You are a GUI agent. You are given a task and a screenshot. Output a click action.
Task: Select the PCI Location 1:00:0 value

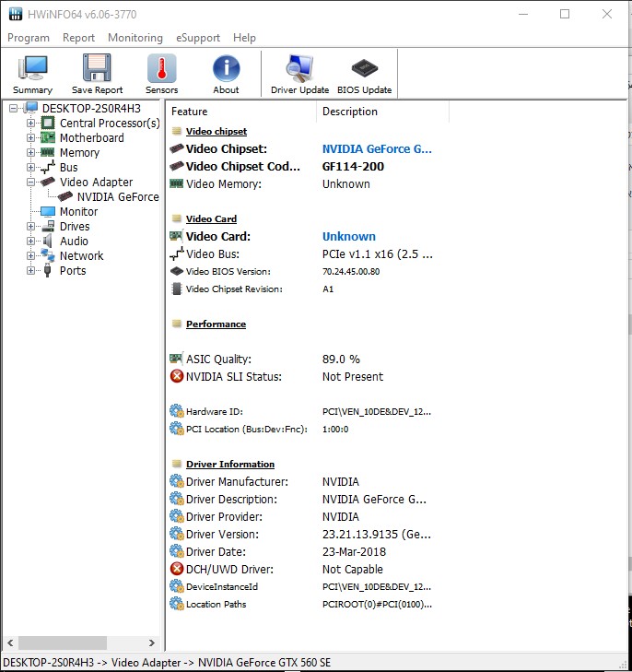click(335, 429)
